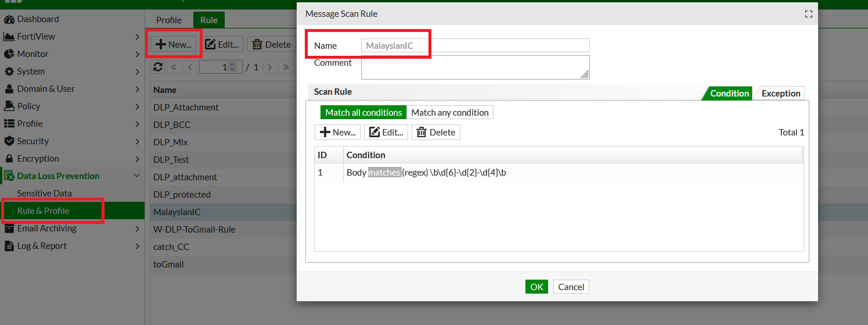Open the Dashboard sidebar icon
This screenshot has width=868, height=325.
(x=9, y=19)
